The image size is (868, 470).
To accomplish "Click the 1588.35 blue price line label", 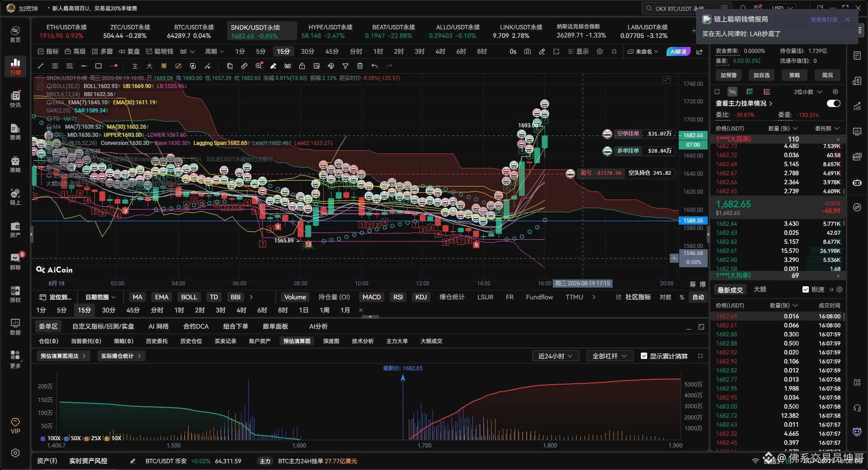I will (693, 220).
